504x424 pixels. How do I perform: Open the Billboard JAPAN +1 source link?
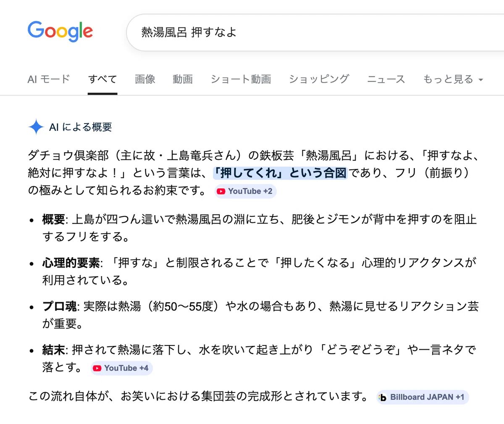pyautogui.click(x=423, y=397)
